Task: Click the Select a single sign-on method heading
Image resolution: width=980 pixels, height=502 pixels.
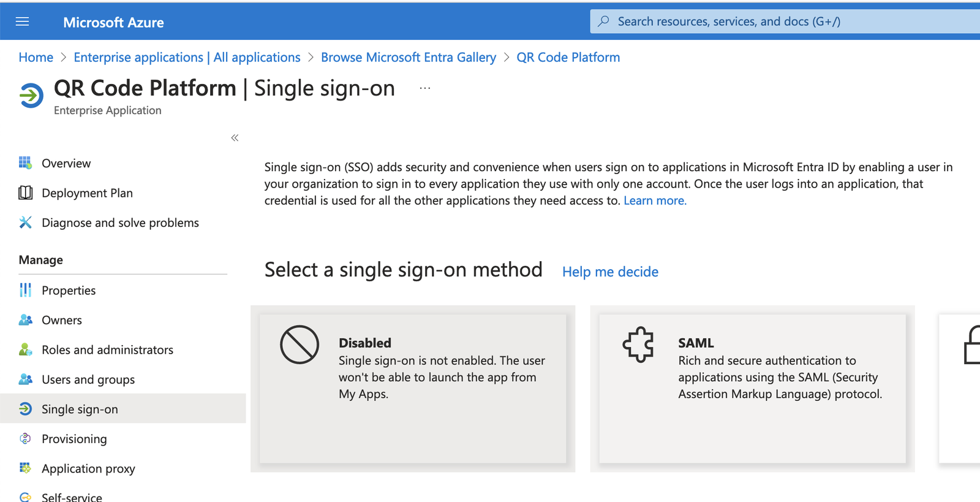Action: pos(404,270)
